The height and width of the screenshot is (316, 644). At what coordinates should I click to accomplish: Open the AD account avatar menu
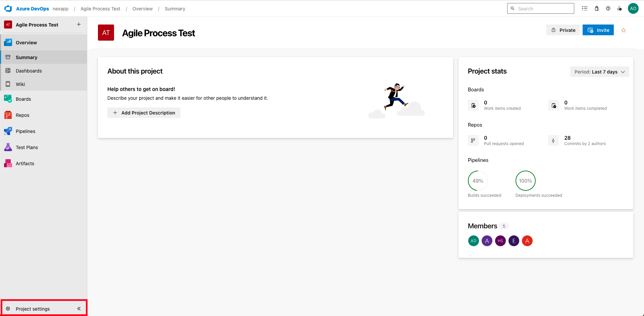click(633, 9)
